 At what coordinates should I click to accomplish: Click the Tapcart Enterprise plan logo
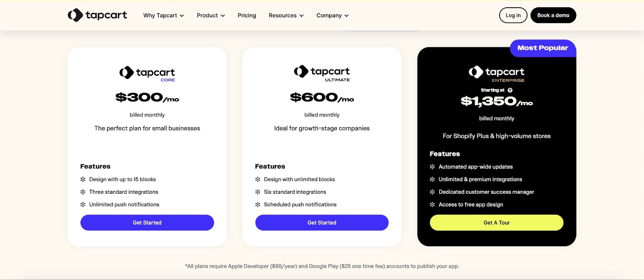(497, 73)
